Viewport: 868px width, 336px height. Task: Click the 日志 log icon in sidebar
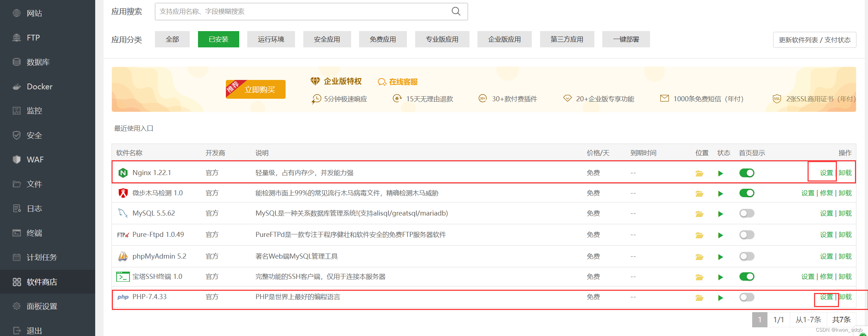17,208
